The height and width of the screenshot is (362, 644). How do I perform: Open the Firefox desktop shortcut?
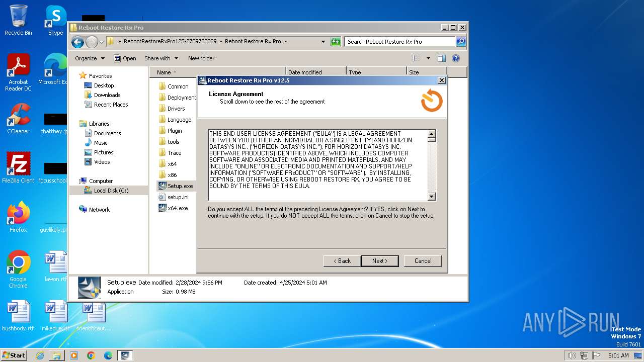(18, 217)
